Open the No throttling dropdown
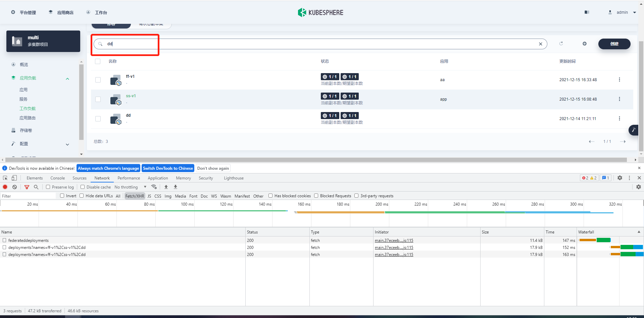The height and width of the screenshot is (318, 644). pyautogui.click(x=131, y=187)
